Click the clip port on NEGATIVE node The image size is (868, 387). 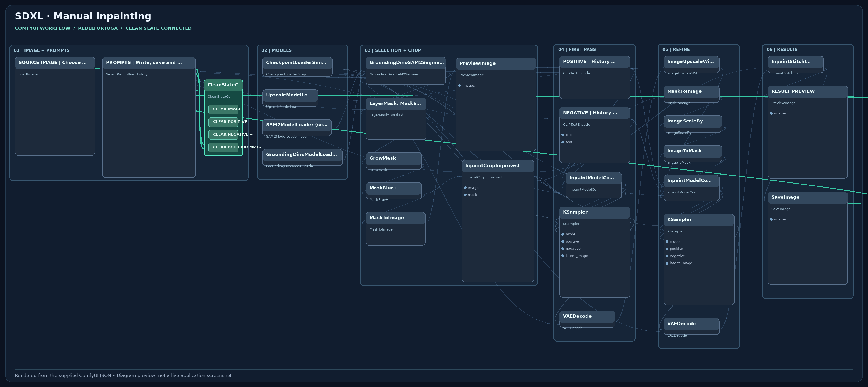coord(563,135)
